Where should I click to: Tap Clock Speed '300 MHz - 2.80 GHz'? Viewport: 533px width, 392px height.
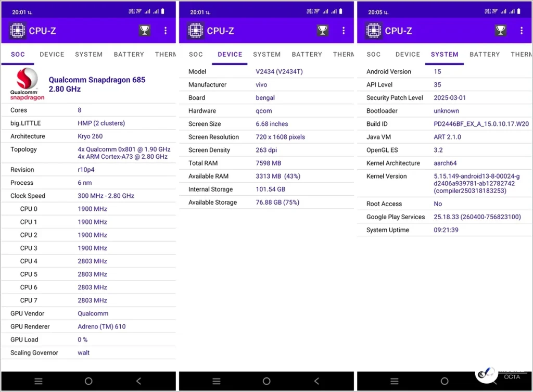[106, 196]
